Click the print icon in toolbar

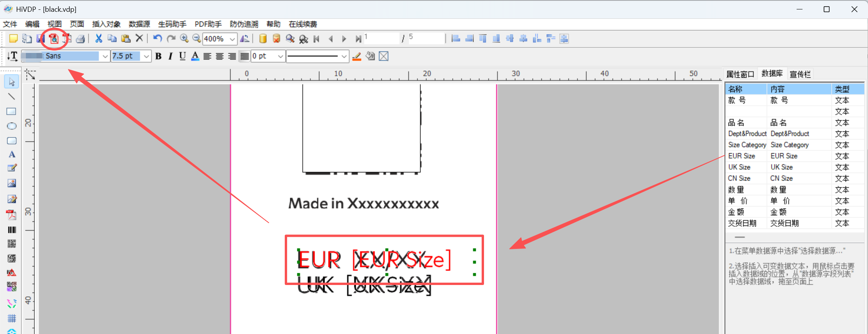click(80, 38)
